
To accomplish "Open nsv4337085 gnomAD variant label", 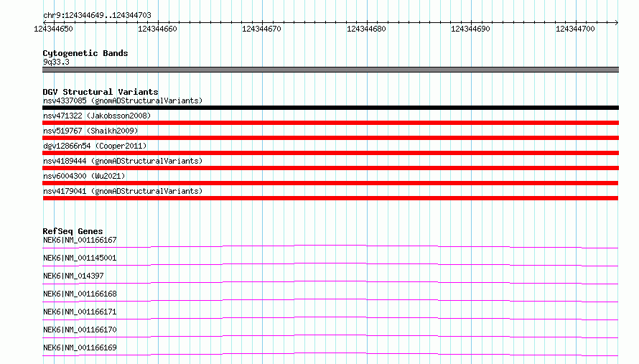I will click(x=123, y=101).
